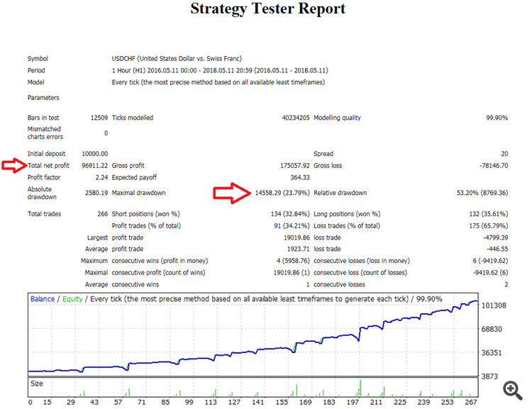Image resolution: width=532 pixels, height=409 pixels.
Task: Click Total trades value 266
Action: 102,214
